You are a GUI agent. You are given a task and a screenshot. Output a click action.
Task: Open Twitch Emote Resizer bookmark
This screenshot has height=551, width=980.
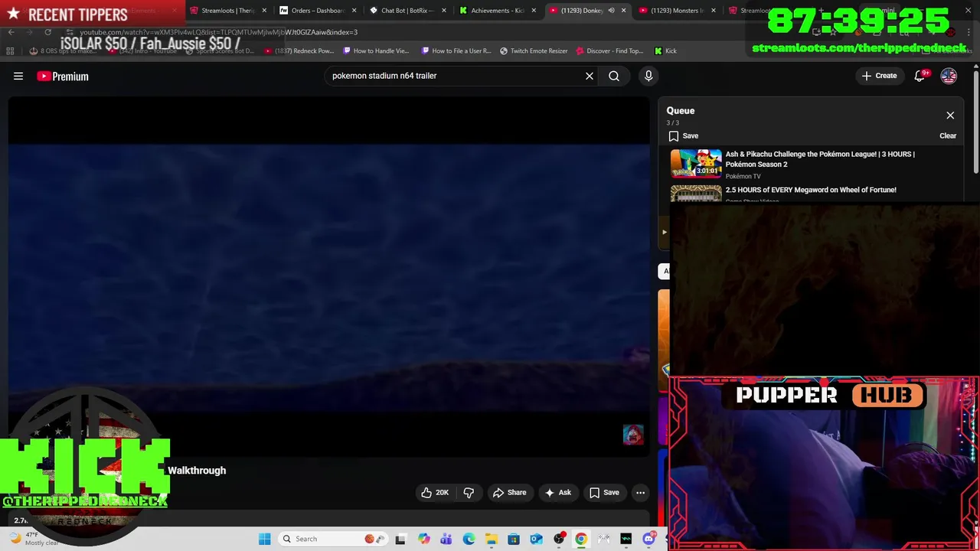[x=534, y=51]
